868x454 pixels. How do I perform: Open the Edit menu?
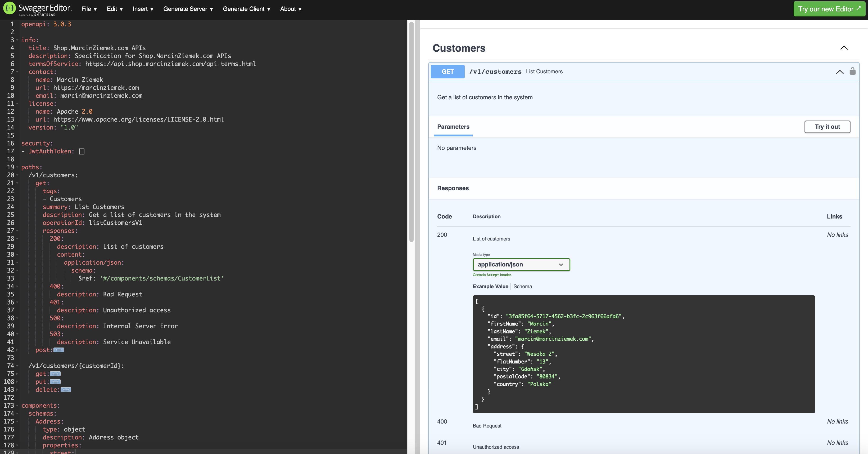click(115, 9)
